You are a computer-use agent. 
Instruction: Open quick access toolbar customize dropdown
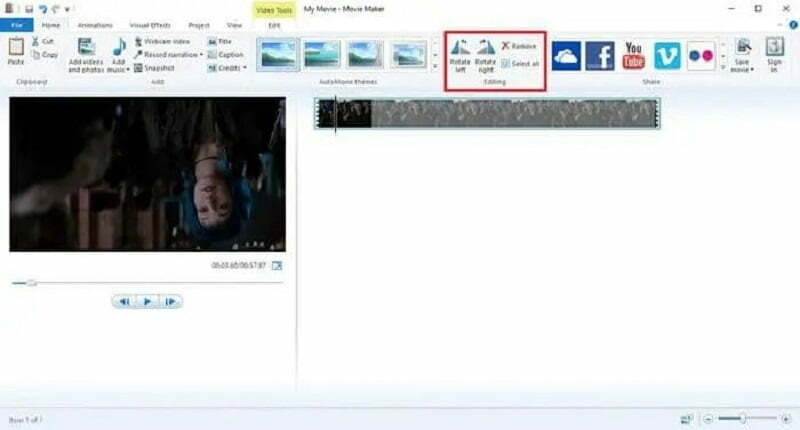(x=67, y=9)
